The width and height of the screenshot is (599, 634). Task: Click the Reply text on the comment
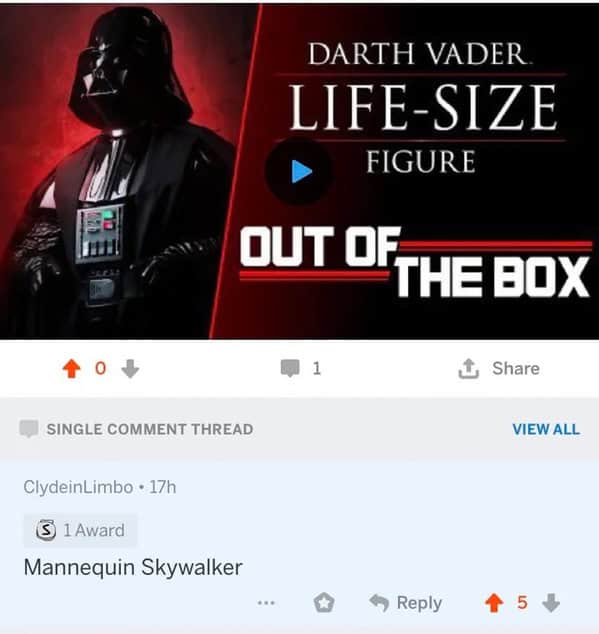[x=419, y=603]
